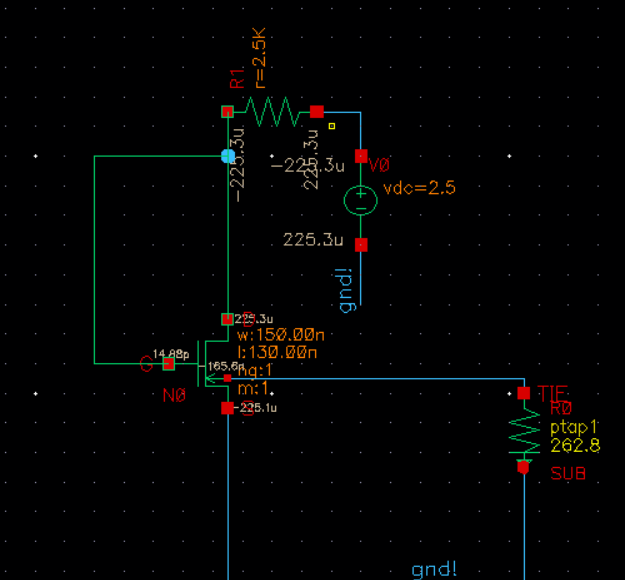The width and height of the screenshot is (625, 580).
Task: Select the R0 ptap1 resistor symbol
Action: tap(524, 433)
